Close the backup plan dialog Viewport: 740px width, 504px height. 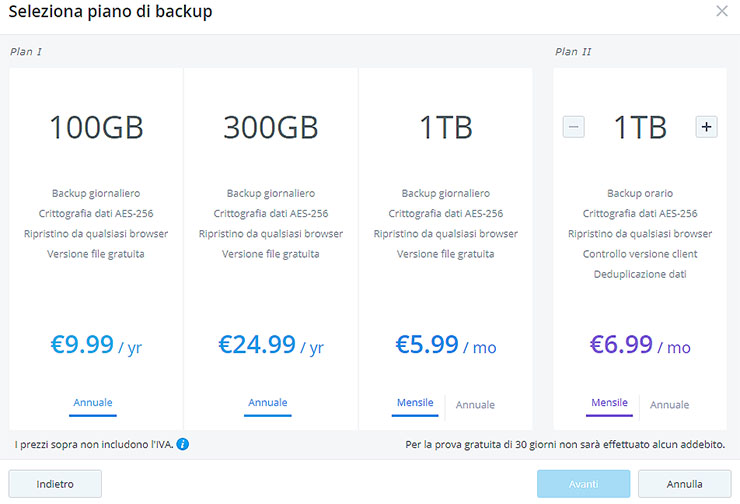722,11
